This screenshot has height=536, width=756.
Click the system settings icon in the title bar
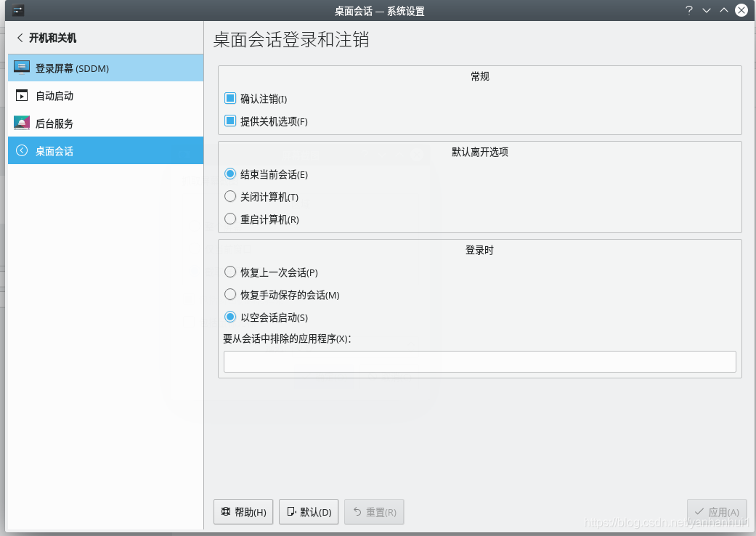18,10
